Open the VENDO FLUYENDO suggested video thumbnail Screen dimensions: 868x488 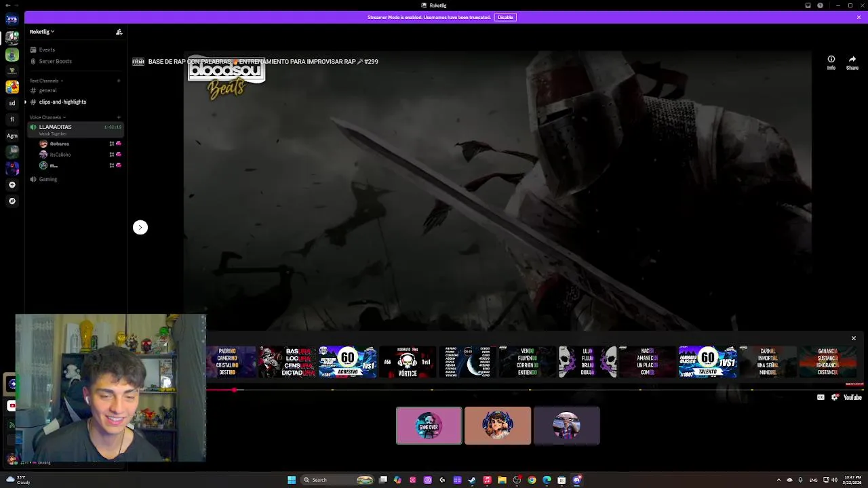click(527, 362)
